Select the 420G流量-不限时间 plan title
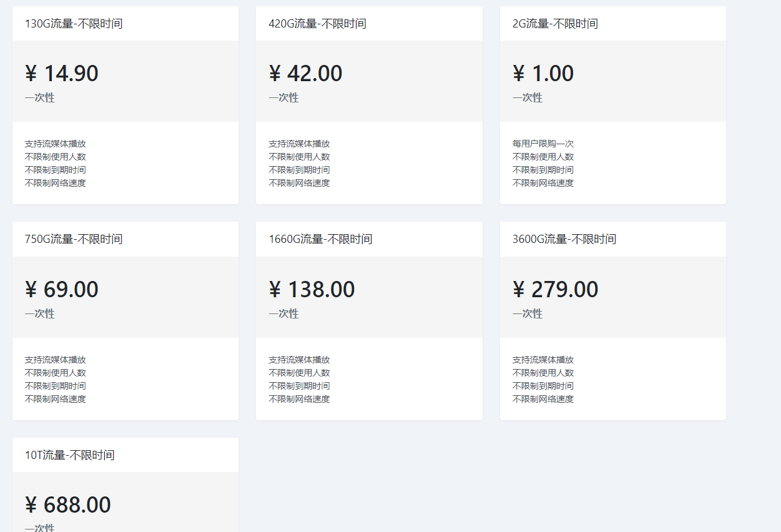 (x=317, y=24)
